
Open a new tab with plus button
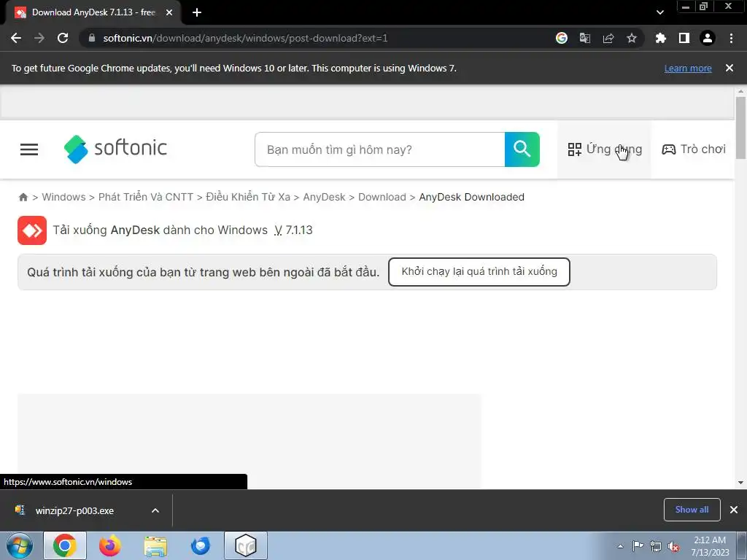(197, 12)
